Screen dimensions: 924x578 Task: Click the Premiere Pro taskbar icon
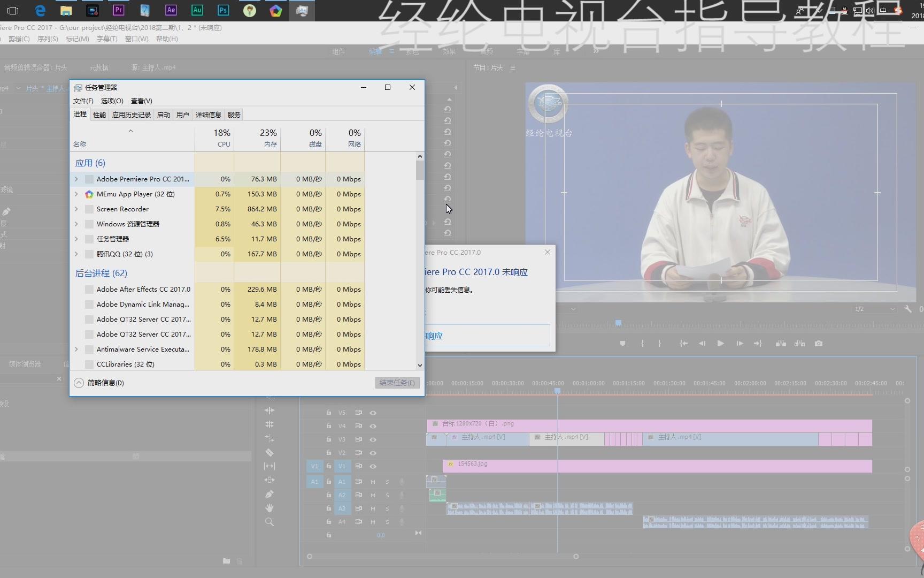click(x=119, y=10)
